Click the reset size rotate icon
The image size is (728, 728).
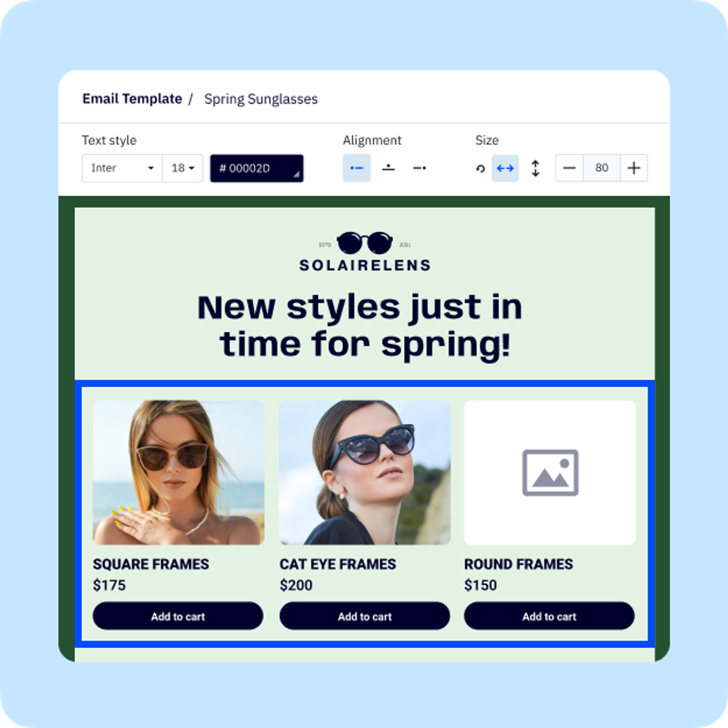click(x=480, y=168)
